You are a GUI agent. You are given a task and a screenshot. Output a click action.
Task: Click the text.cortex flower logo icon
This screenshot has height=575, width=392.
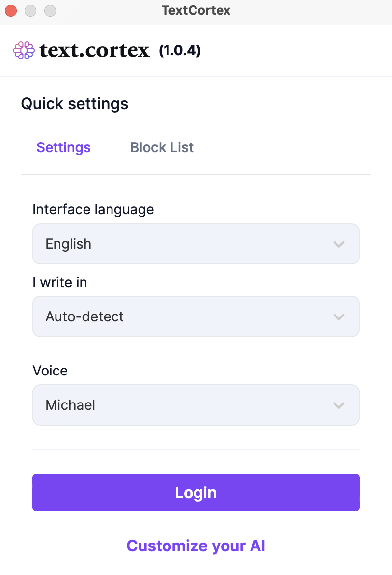tap(23, 50)
